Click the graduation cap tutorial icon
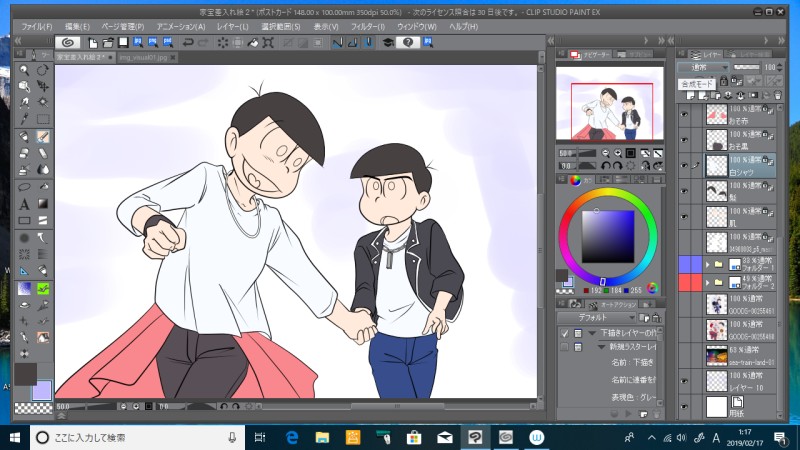The height and width of the screenshot is (450, 800). (x=388, y=42)
